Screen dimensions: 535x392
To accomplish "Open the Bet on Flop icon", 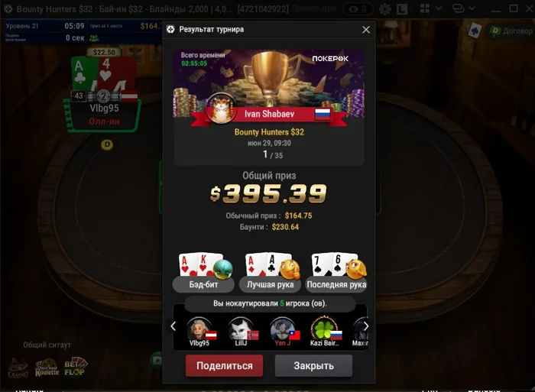I will point(76,367).
